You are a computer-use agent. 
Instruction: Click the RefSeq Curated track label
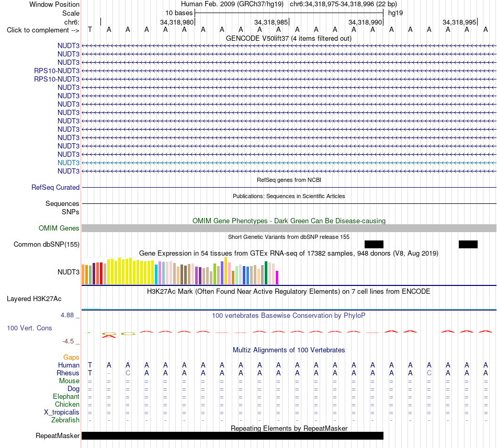55,188
